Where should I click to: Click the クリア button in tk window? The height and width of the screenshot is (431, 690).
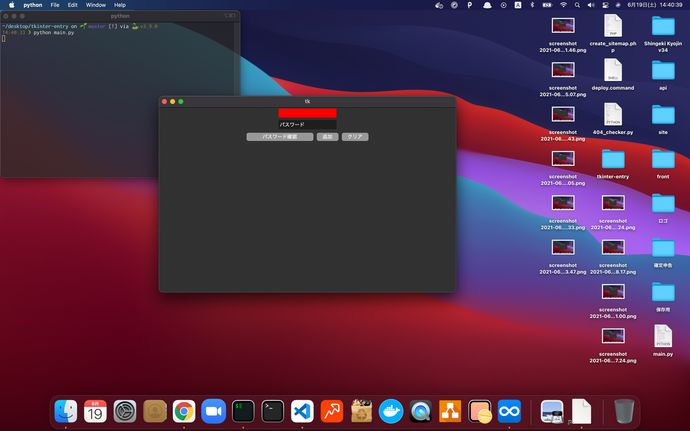[355, 137]
